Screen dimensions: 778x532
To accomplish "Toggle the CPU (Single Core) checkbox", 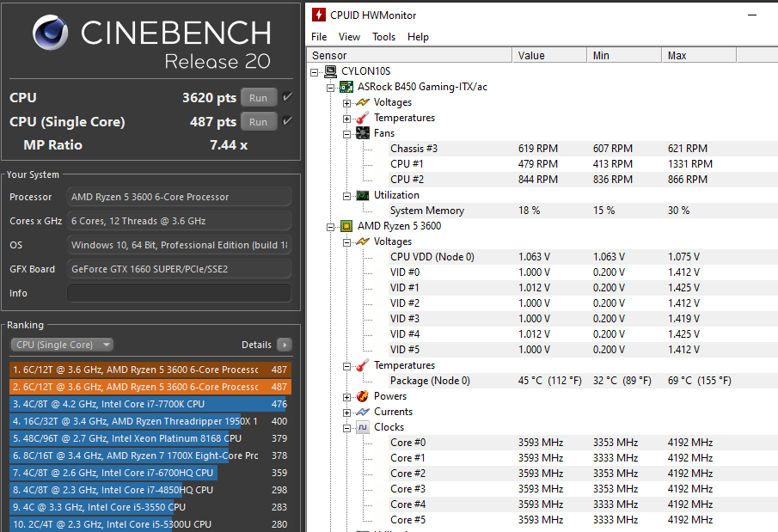I will 288,122.
